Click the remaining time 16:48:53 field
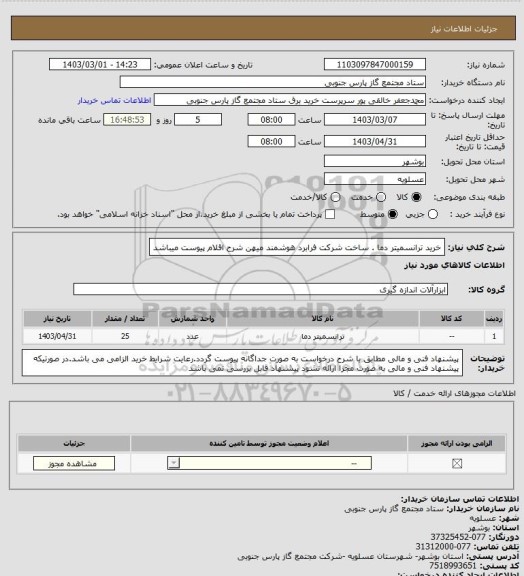 pos(127,120)
